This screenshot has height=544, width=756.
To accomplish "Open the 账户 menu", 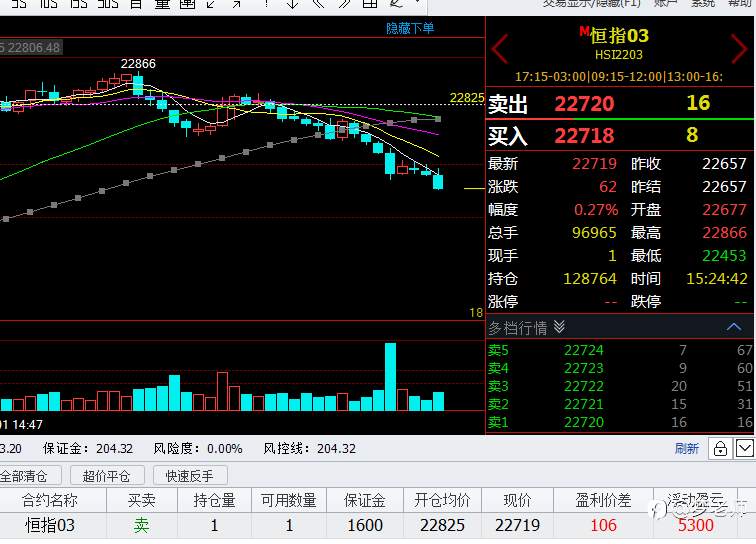I will tap(665, 3).
